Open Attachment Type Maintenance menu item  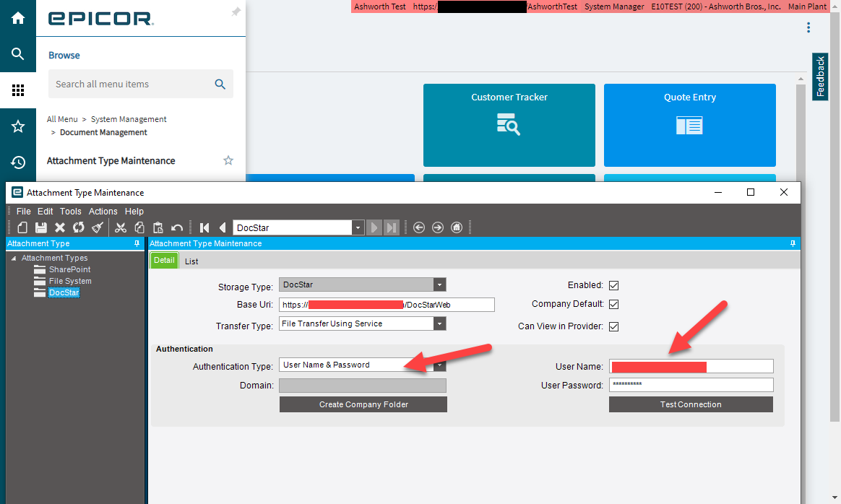tap(111, 161)
